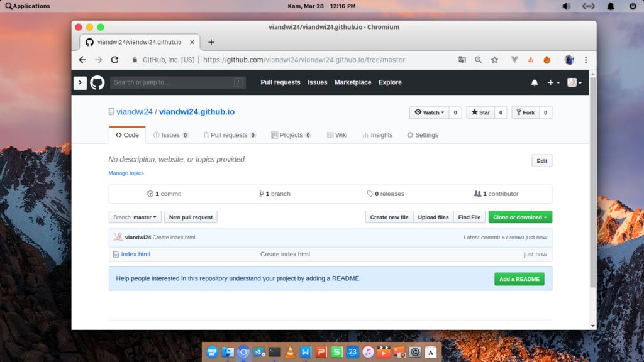644x362 pixels.
Task: Star the viandwi24.github.io repository
Action: (480, 112)
